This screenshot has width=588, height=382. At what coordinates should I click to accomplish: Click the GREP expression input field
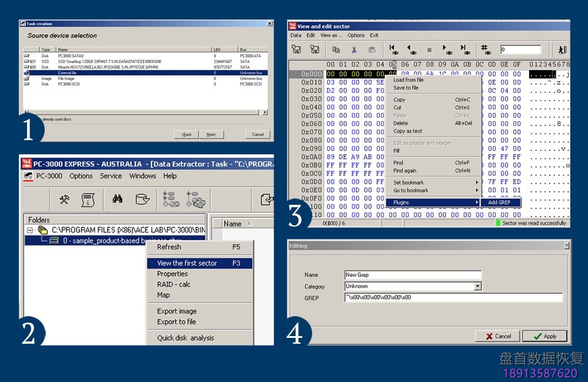coord(453,298)
